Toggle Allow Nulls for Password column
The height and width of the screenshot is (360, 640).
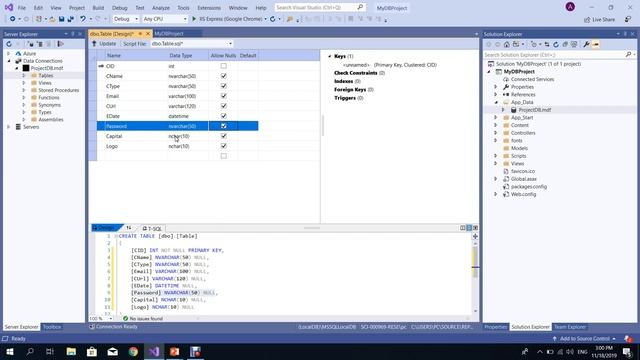coord(224,126)
